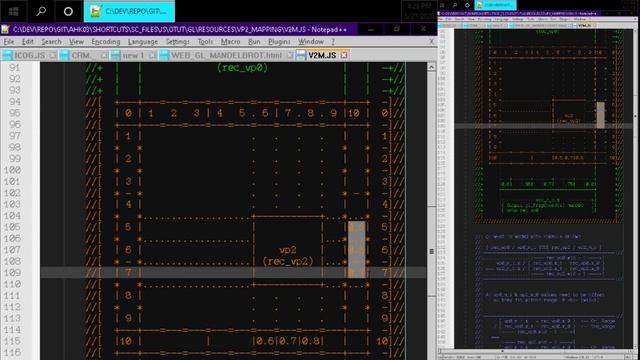Open the Settings menu
This screenshot has width=640, height=360.
tap(178, 42)
